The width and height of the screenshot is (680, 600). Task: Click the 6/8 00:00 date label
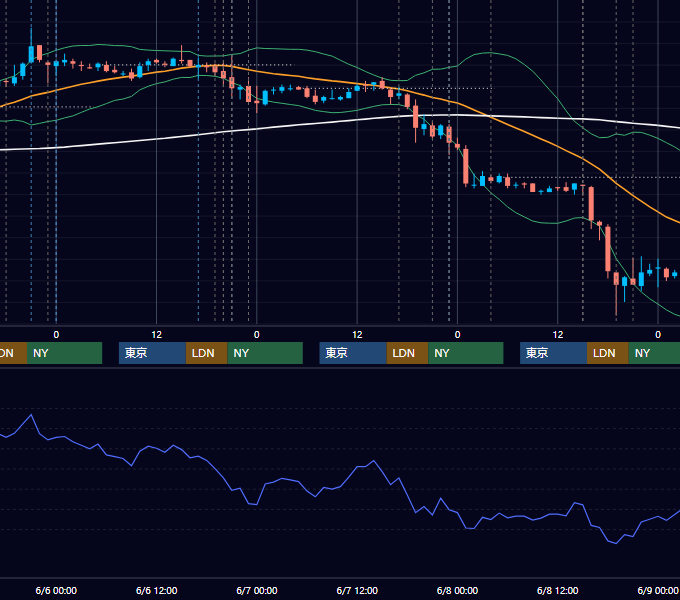coord(457,590)
